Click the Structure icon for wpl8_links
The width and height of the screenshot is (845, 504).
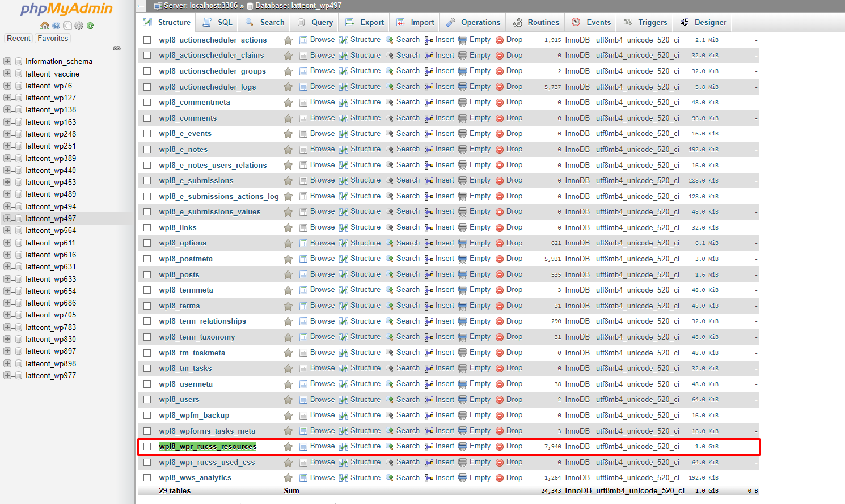(x=344, y=227)
